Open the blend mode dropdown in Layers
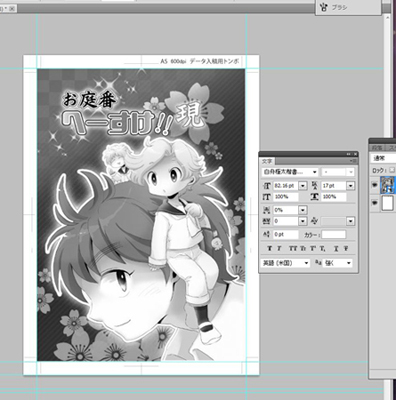 tap(383, 159)
